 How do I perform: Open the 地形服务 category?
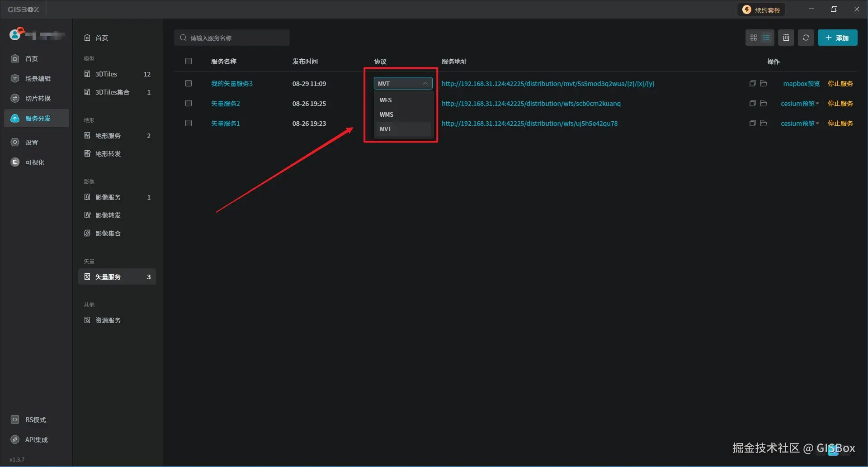click(117, 136)
